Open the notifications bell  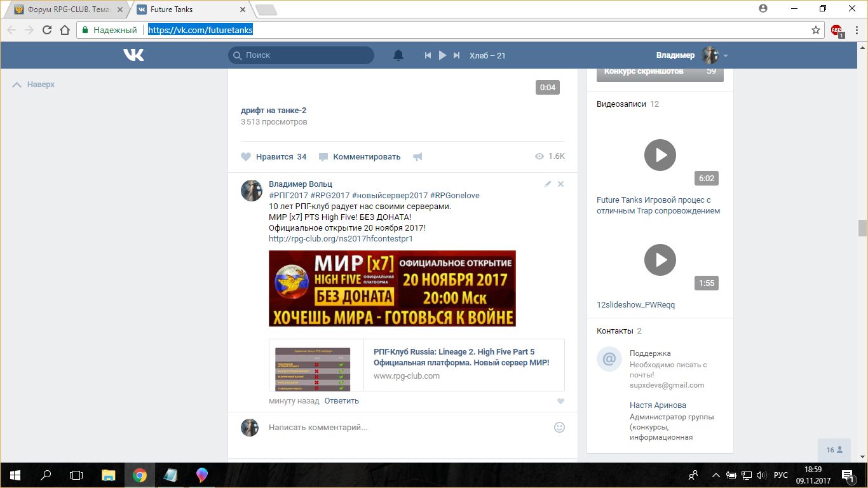398,55
